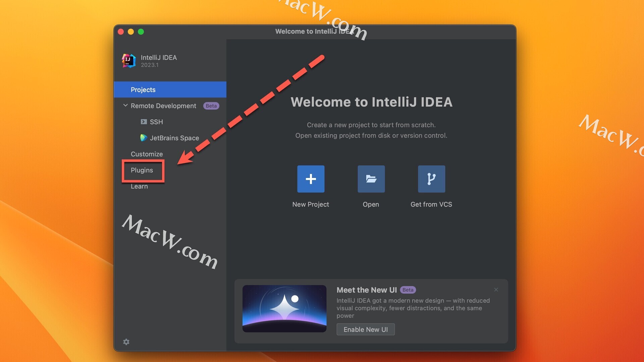
Task: Click the Get from VCS branch icon
Action: tap(431, 179)
